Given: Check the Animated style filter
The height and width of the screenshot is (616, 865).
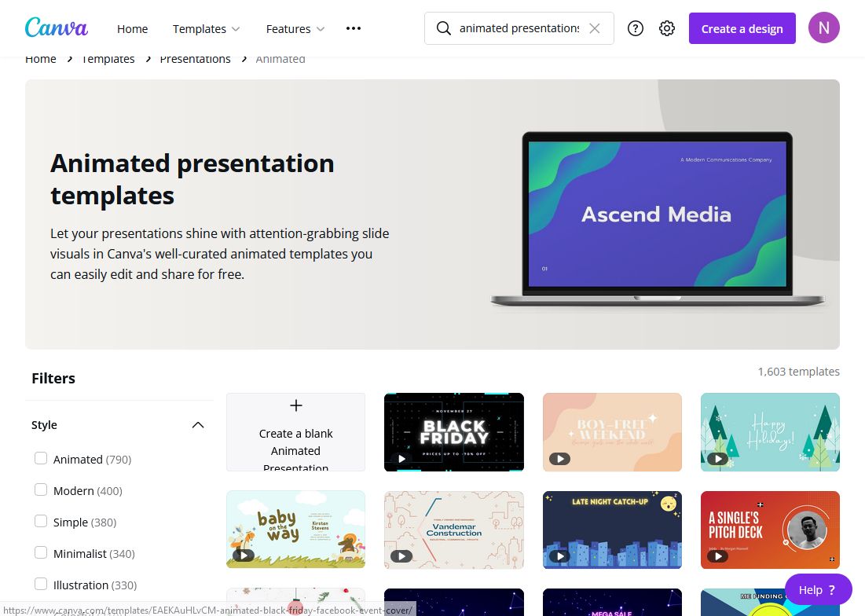Looking at the screenshot, I should pos(41,458).
